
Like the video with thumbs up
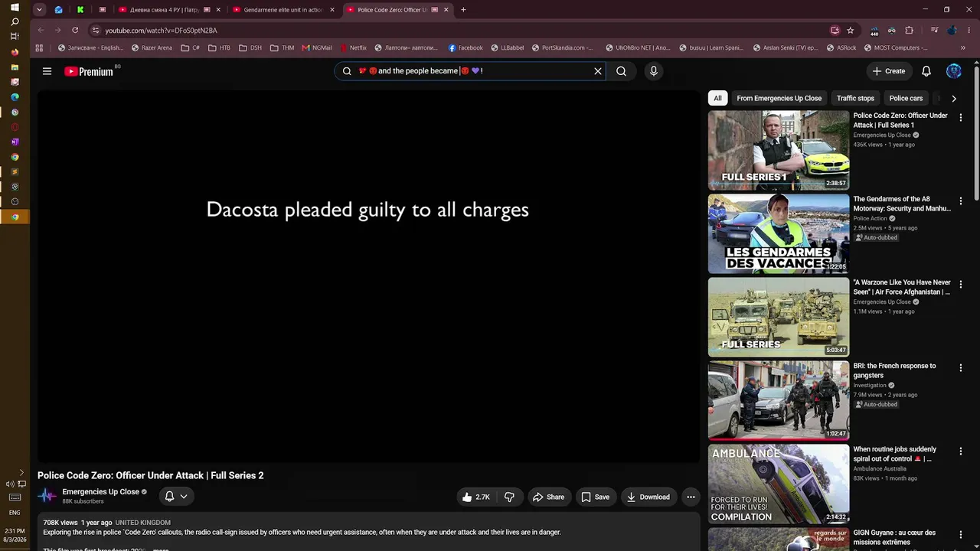click(x=476, y=497)
